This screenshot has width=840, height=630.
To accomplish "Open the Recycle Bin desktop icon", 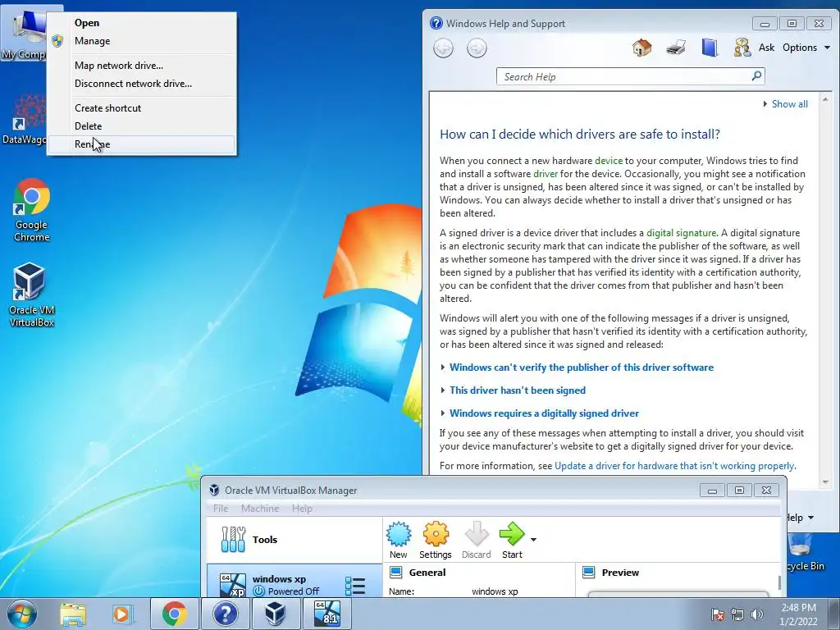I will pyautogui.click(x=806, y=554).
